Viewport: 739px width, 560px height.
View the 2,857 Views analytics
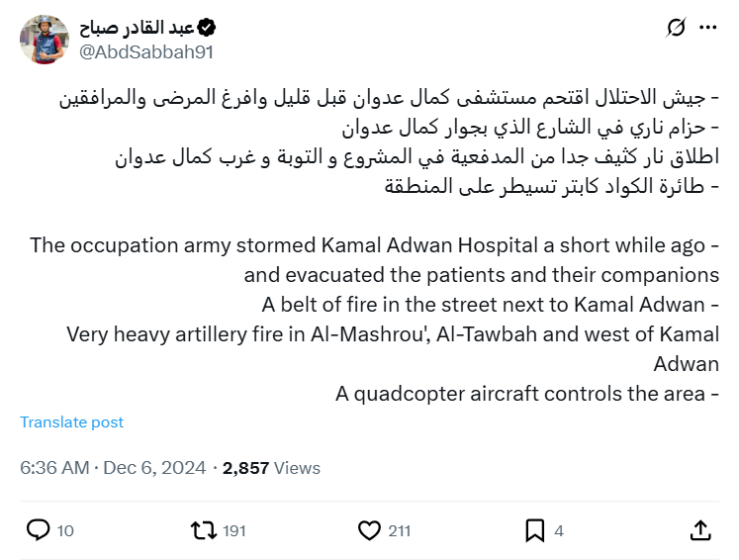point(271,468)
